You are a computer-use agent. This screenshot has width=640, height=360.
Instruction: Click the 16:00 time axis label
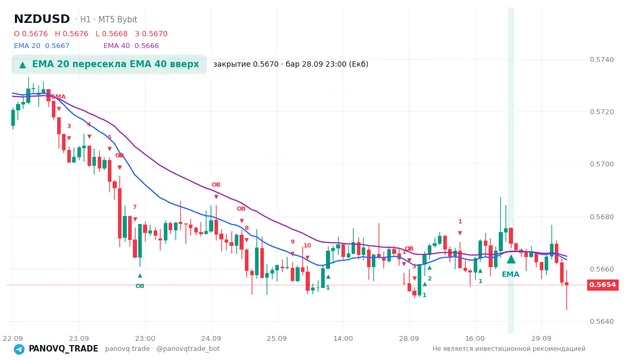pyautogui.click(x=475, y=338)
